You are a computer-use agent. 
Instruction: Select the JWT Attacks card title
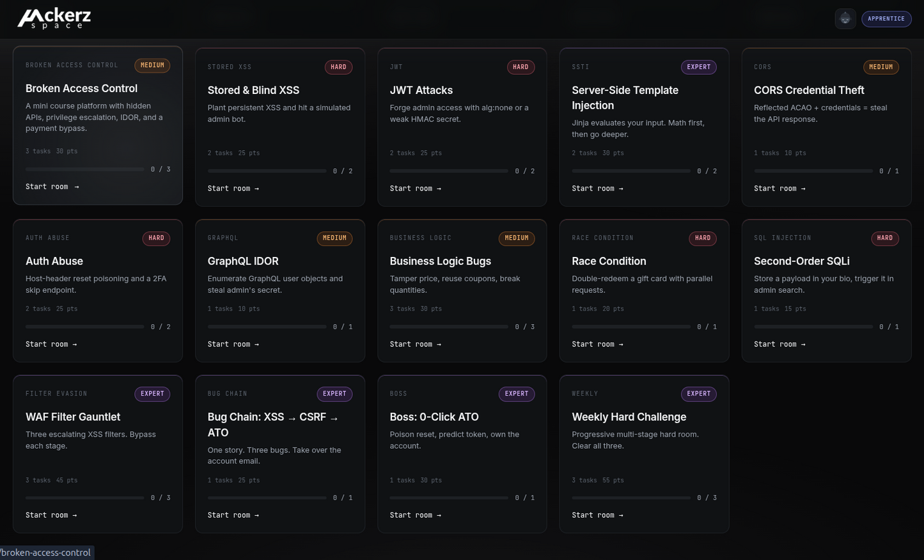pos(421,90)
